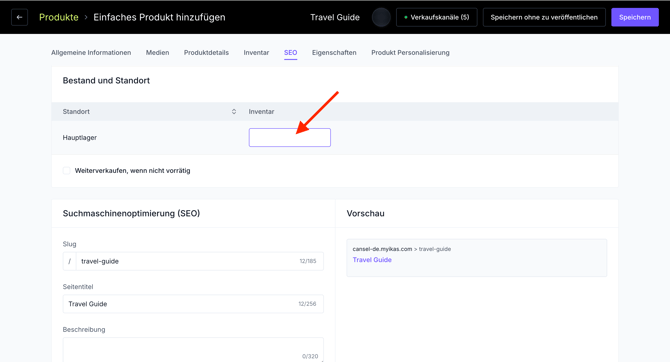Enable Weiterverkaufen, wenn nicht vorrätig checkbox
This screenshot has width=670, height=362.
pyautogui.click(x=67, y=171)
